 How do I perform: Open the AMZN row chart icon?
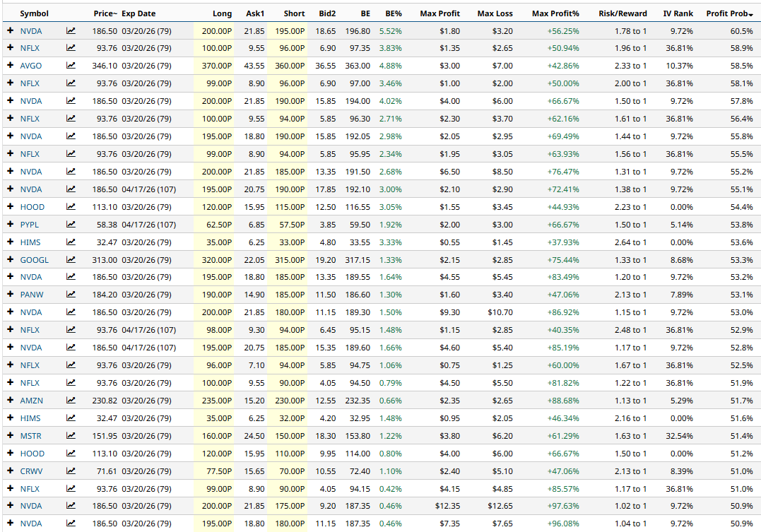(x=71, y=401)
